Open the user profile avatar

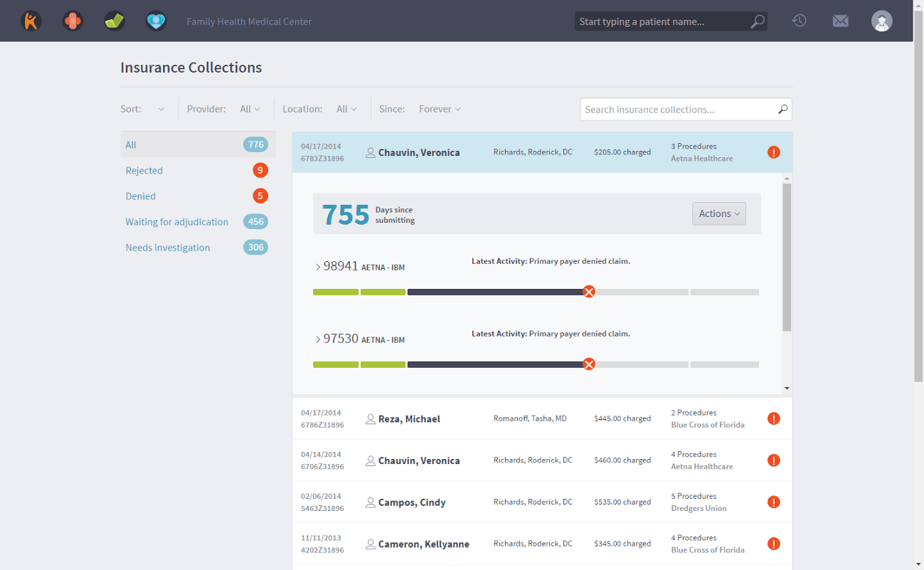(882, 21)
